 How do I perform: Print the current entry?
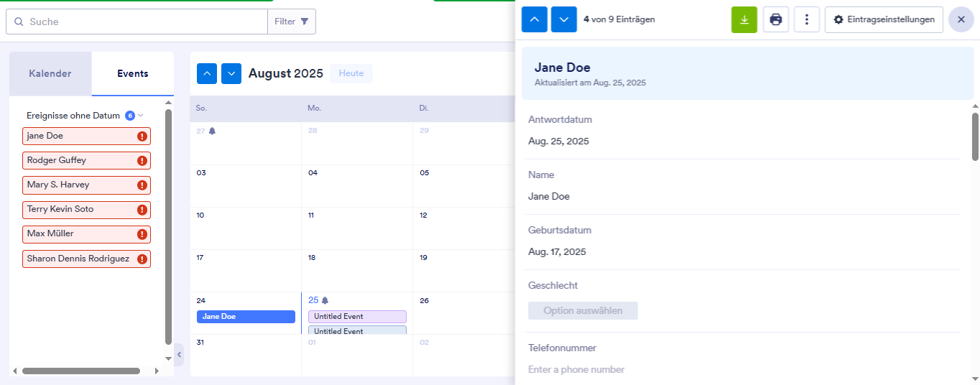tap(775, 19)
